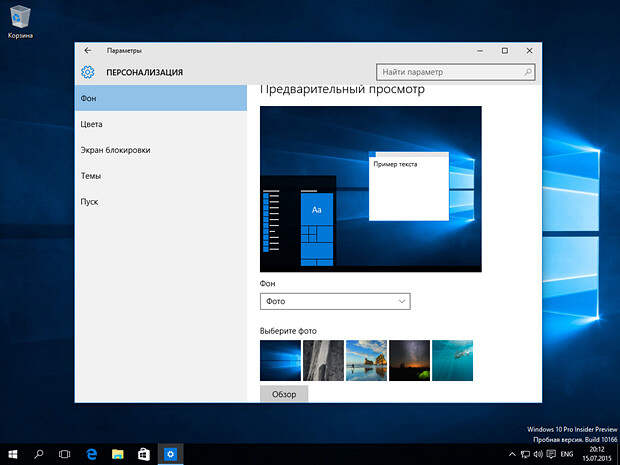Open the volume tray icon
The image size is (620, 465).
point(538,454)
